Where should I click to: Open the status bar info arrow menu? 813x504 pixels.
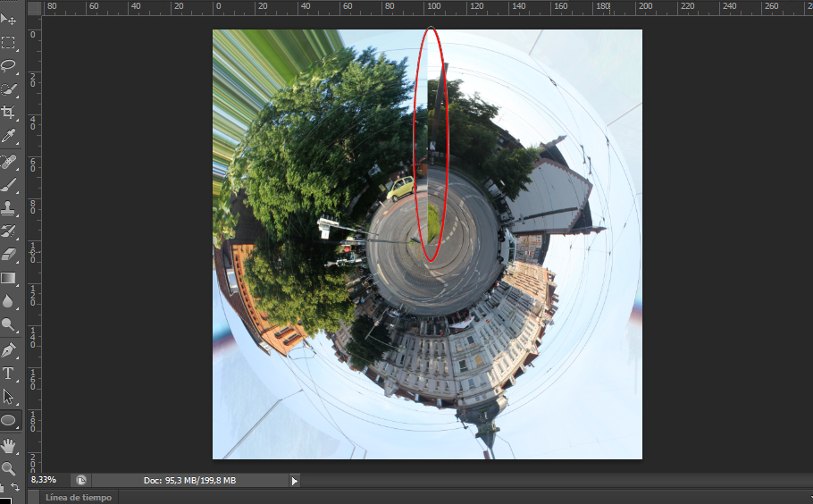coord(295,481)
